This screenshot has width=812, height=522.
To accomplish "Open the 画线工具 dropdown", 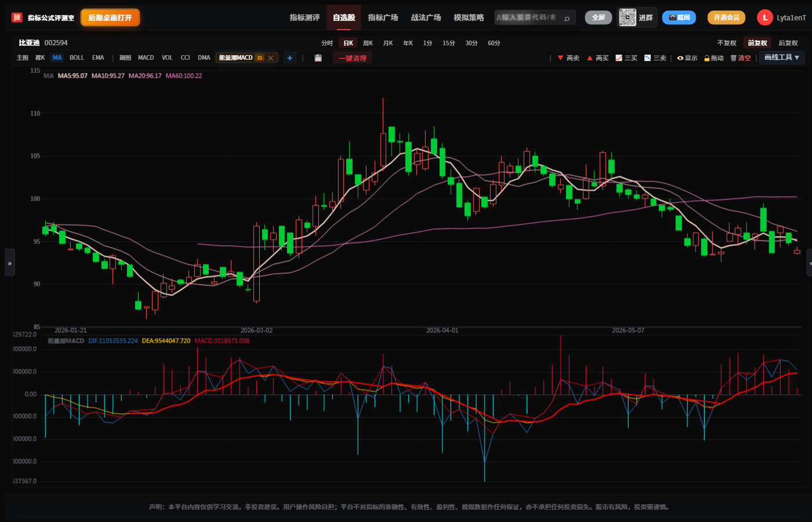I will point(782,57).
